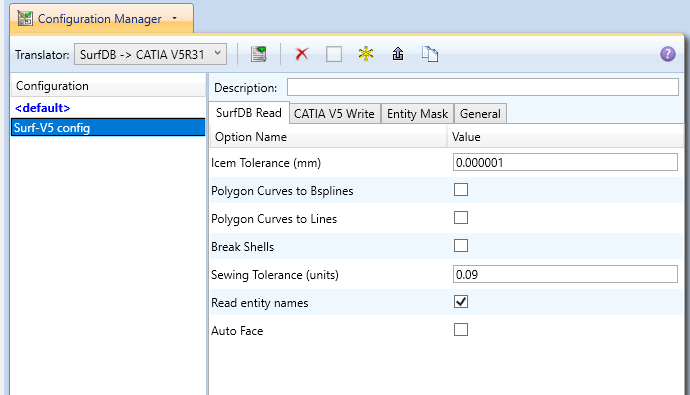Click the Option Name column header
The image size is (690, 395).
pos(328,137)
